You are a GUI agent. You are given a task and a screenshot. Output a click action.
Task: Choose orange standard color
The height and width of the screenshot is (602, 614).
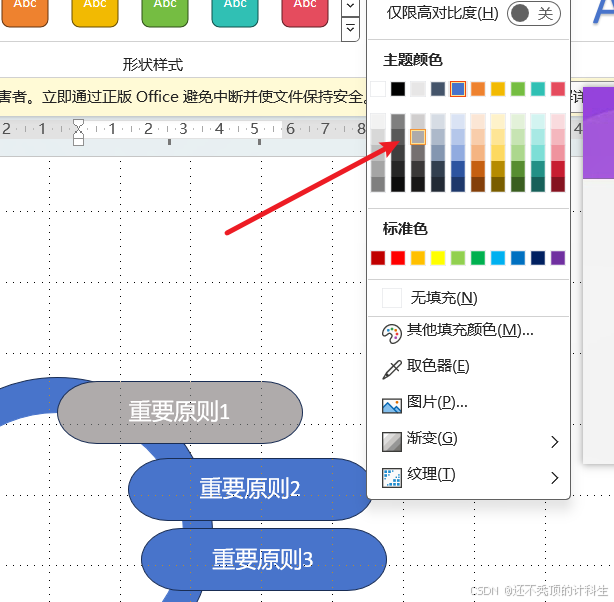[x=418, y=258]
